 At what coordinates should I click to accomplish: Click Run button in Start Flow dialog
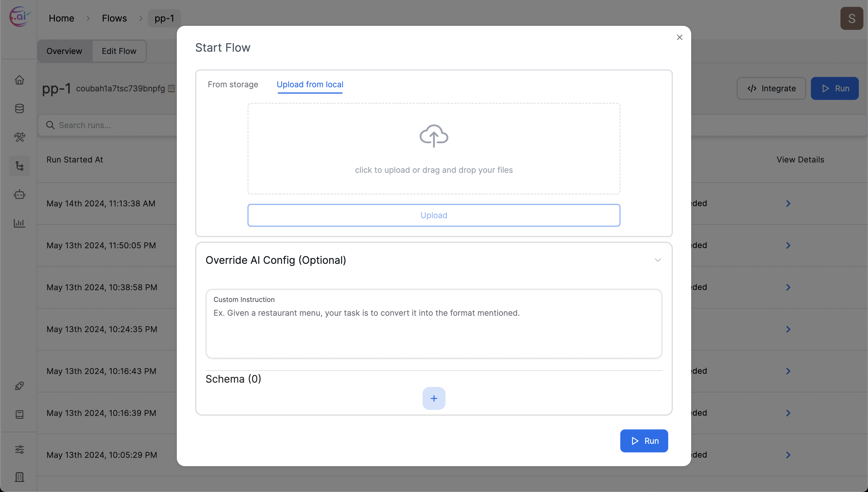pyautogui.click(x=644, y=441)
